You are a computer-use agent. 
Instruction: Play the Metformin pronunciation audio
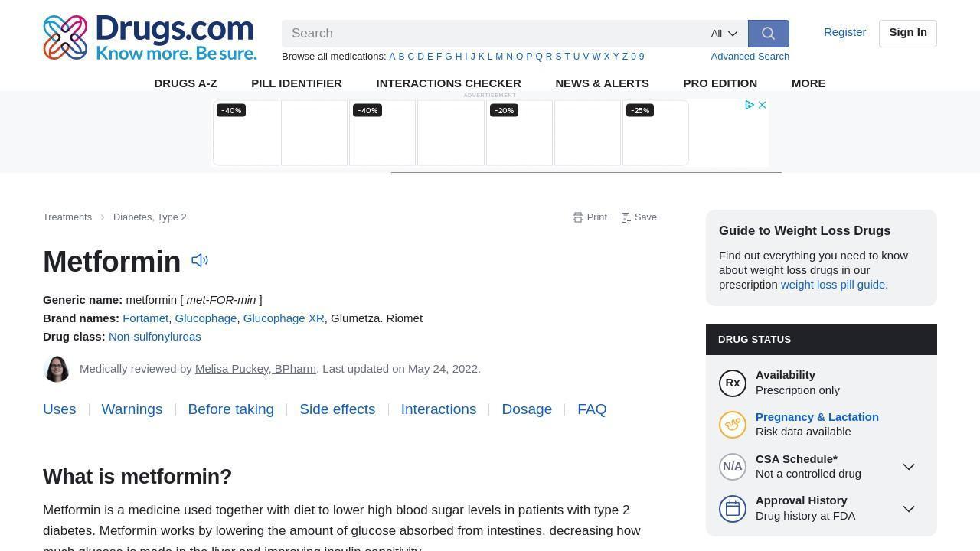click(200, 261)
